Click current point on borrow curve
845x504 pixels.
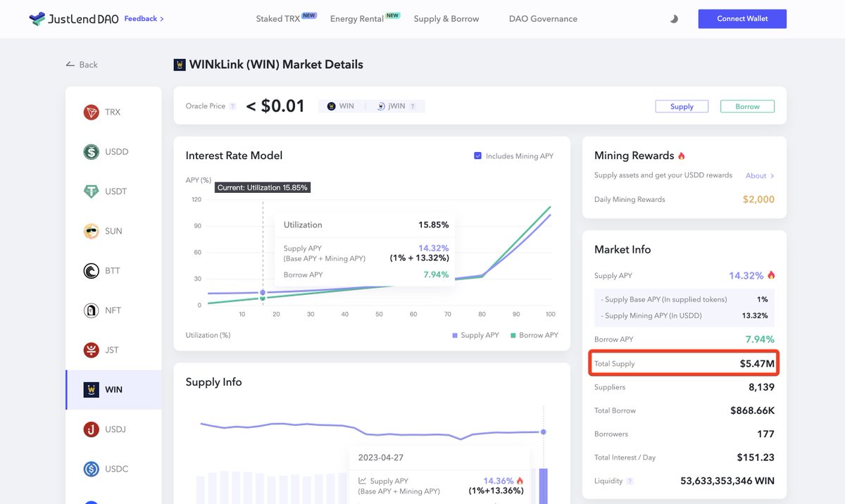263,298
